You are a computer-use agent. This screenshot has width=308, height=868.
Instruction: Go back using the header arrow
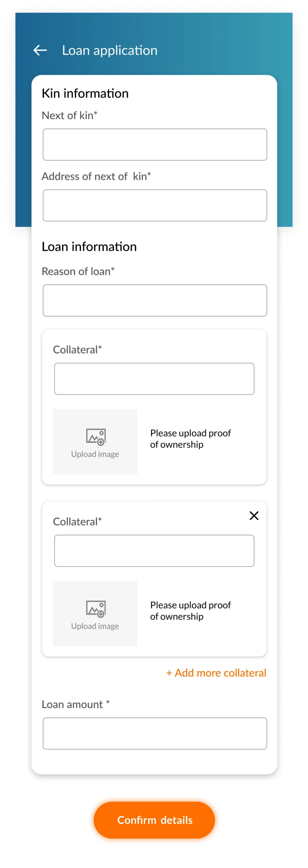[x=40, y=50]
